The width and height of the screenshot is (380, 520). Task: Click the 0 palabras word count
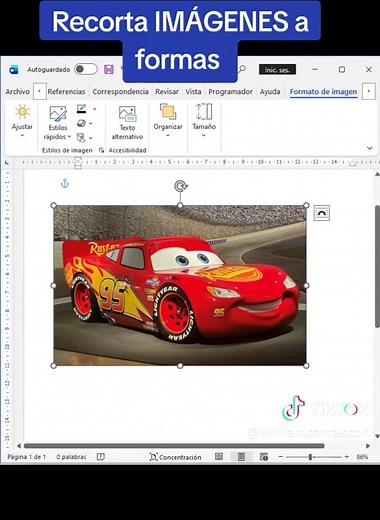(71, 457)
